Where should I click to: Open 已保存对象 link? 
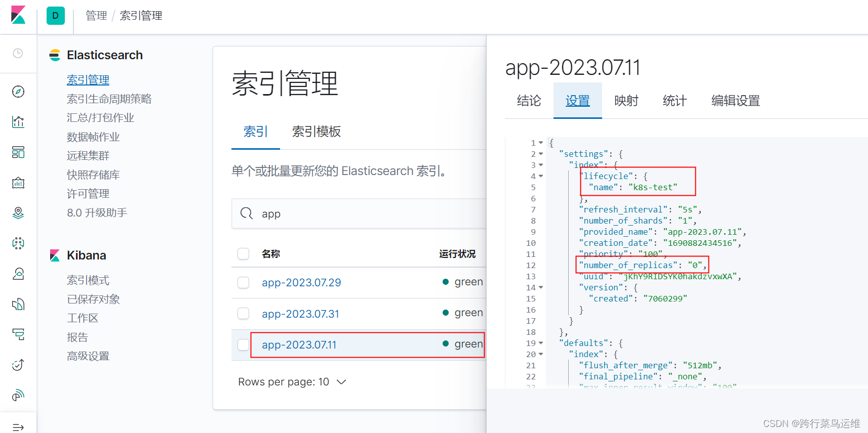click(93, 299)
